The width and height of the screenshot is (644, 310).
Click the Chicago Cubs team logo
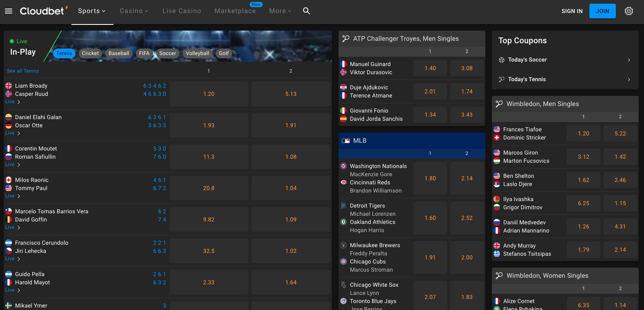[x=343, y=261]
